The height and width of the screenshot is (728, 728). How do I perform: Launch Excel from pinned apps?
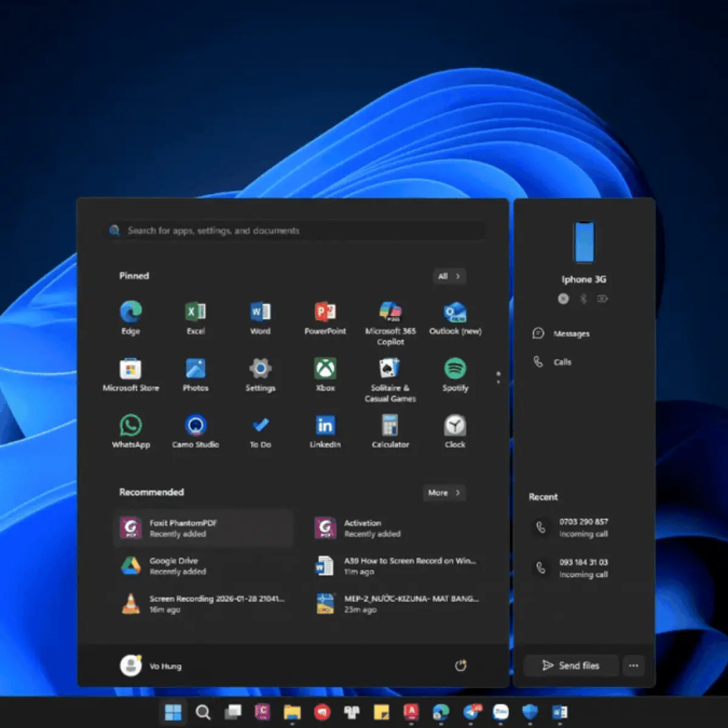coord(195,318)
